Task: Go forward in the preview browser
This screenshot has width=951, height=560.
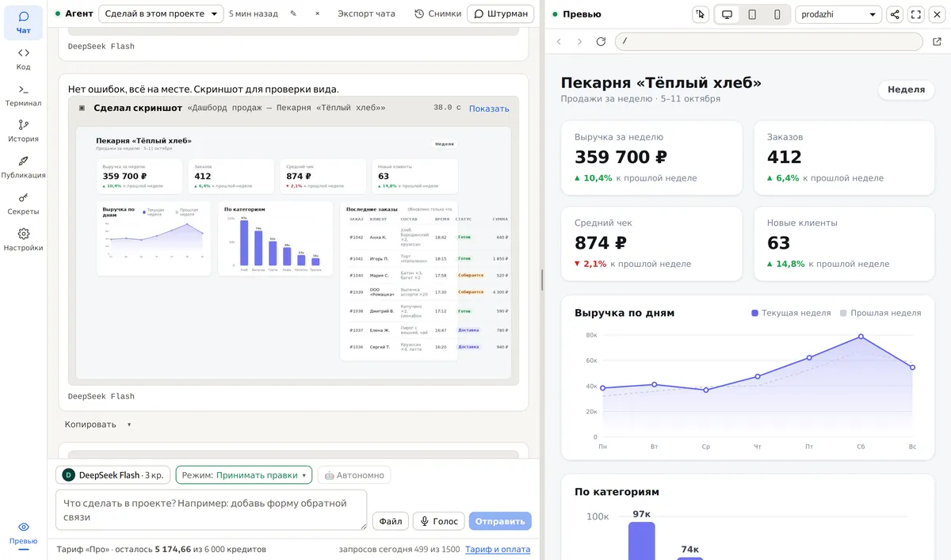Action: [579, 41]
